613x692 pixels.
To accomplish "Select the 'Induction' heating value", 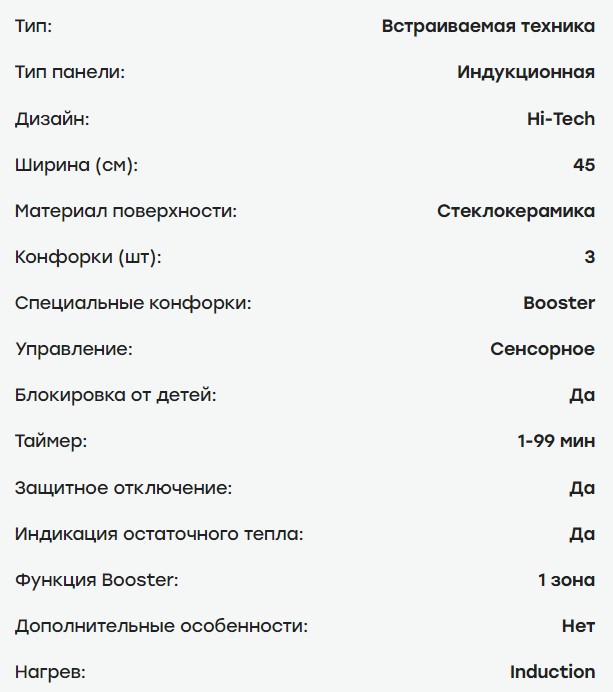I will tap(553, 672).
